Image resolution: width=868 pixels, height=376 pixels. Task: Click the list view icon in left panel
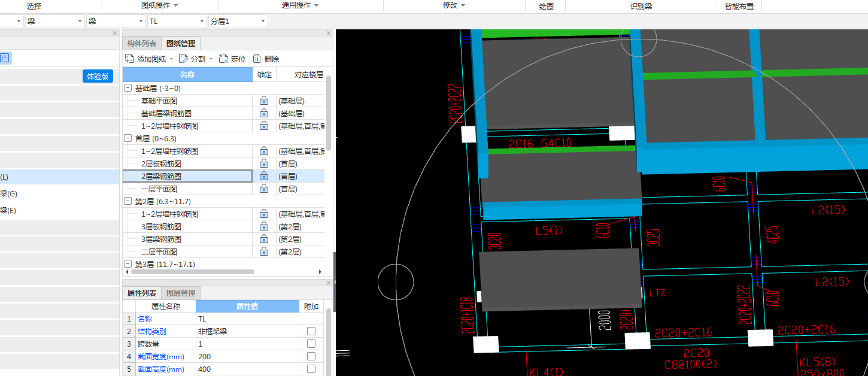pos(4,58)
